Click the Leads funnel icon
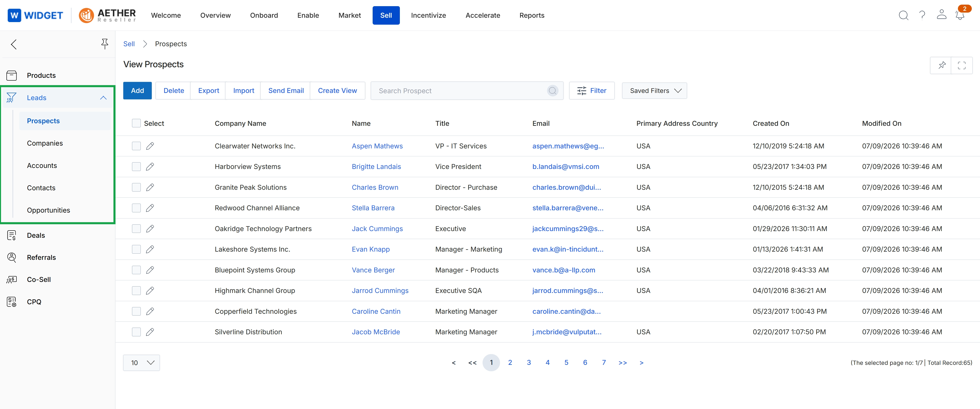 11,98
